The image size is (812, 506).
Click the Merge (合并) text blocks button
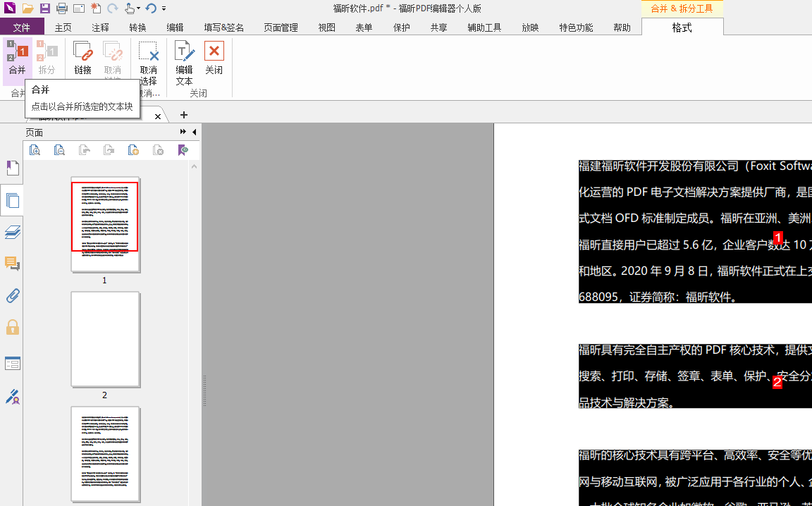coord(17,59)
